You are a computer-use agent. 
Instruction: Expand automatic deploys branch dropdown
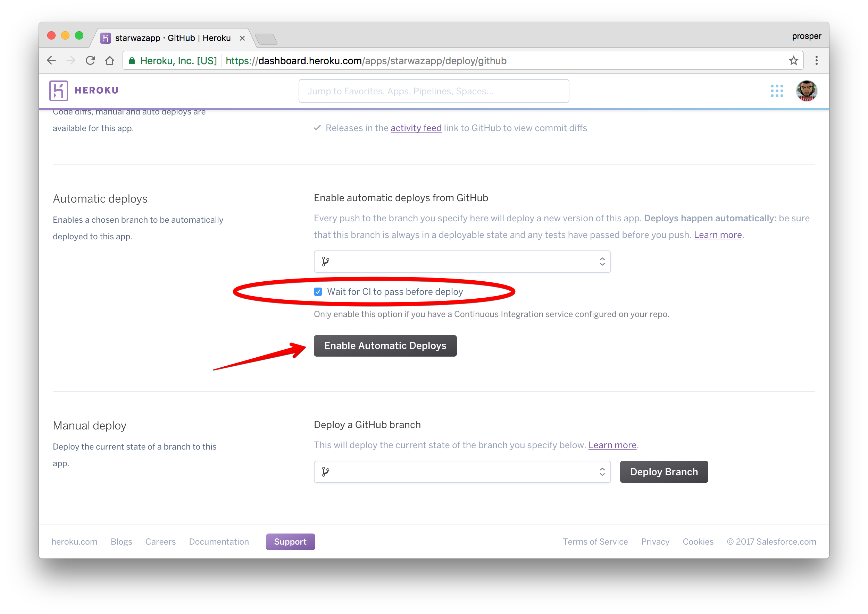462,261
